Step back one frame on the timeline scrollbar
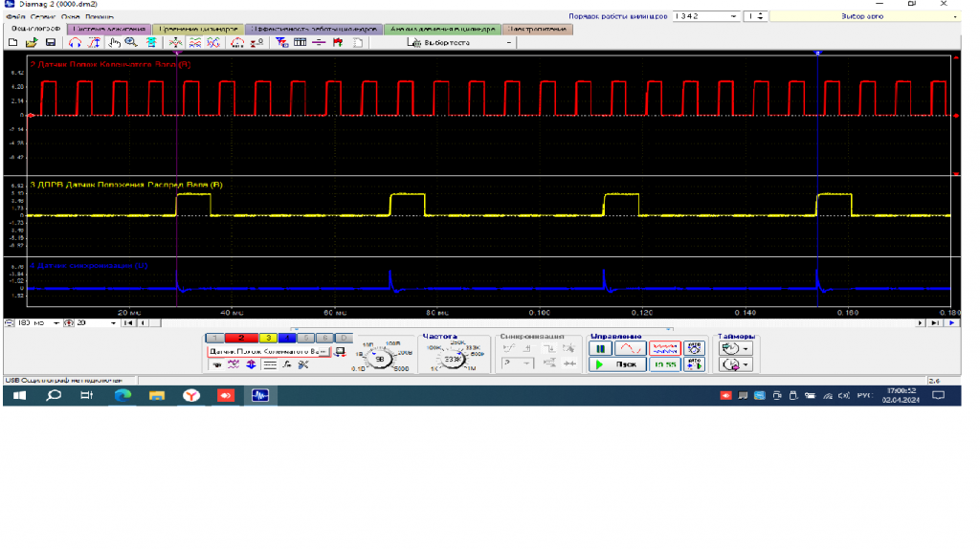This screenshot has width=980, height=550. pos(143,323)
